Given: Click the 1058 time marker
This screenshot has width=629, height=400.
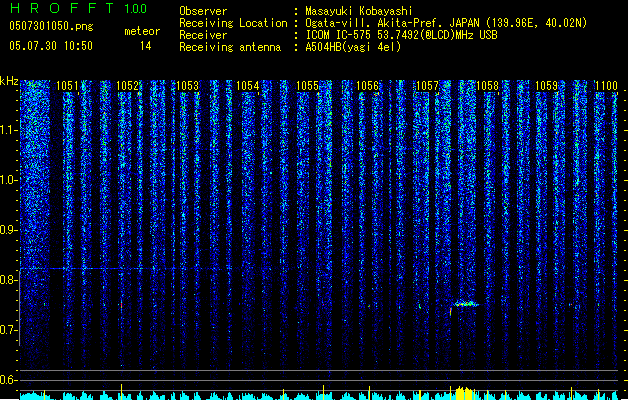Looking at the screenshot, I should 487,86.
